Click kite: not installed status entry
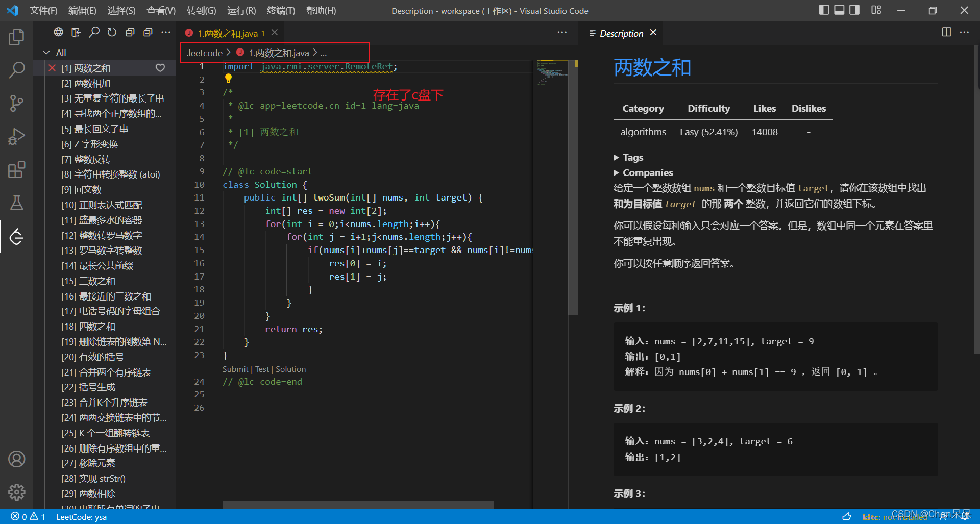This screenshot has width=980, height=524. (895, 517)
